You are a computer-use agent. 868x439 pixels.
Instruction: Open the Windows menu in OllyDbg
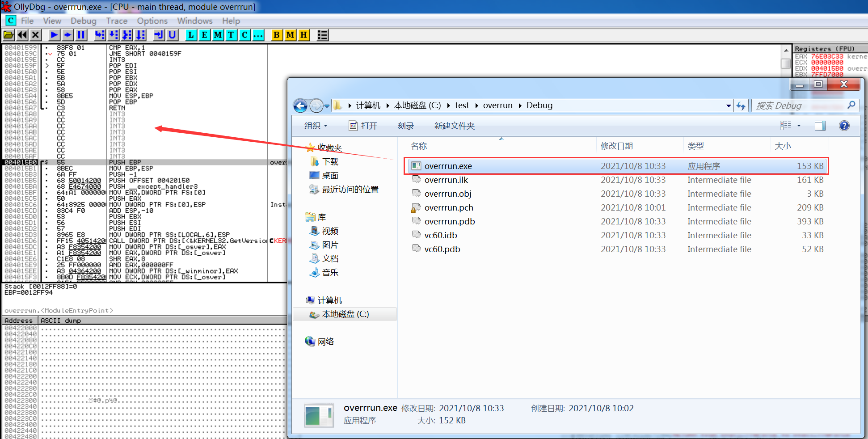195,21
